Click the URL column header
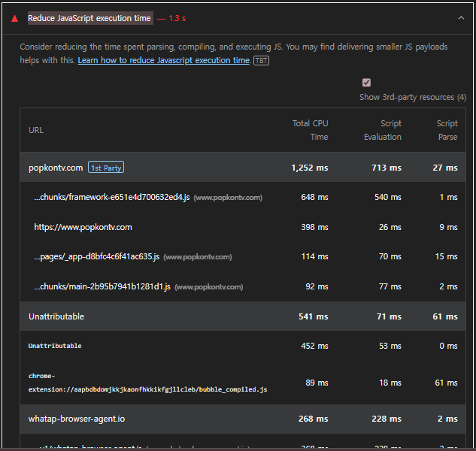This screenshot has width=476, height=451. pyautogui.click(x=36, y=130)
